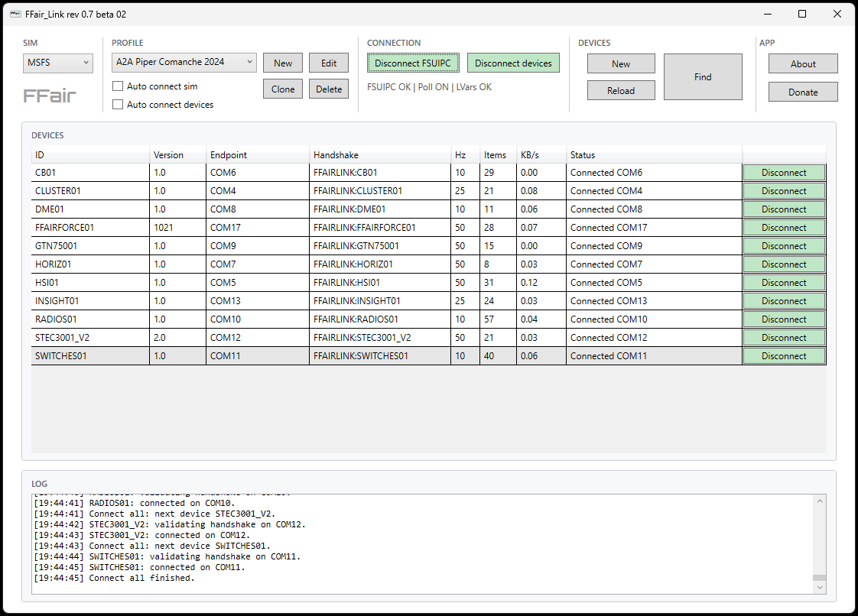Sort by the ID column header
Image resolution: width=858 pixels, height=616 pixels.
[90, 155]
